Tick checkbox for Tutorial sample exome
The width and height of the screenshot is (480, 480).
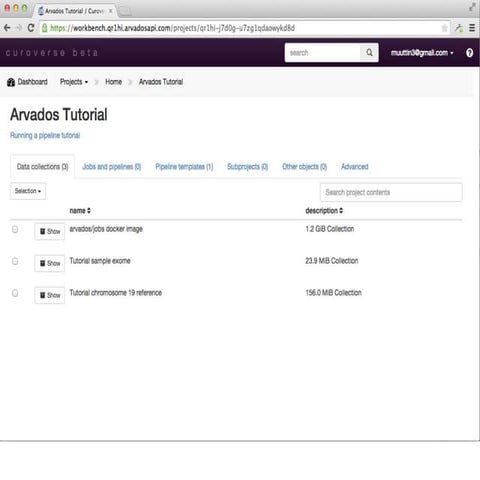tap(15, 261)
